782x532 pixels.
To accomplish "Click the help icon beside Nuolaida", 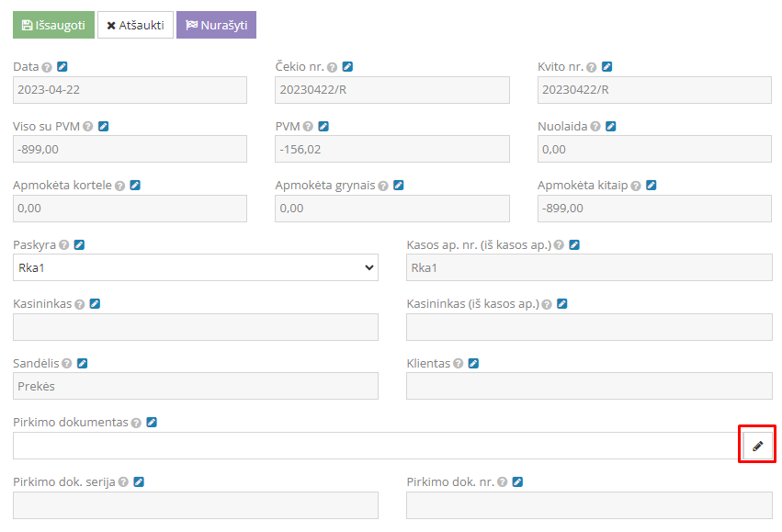I will 595,127.
